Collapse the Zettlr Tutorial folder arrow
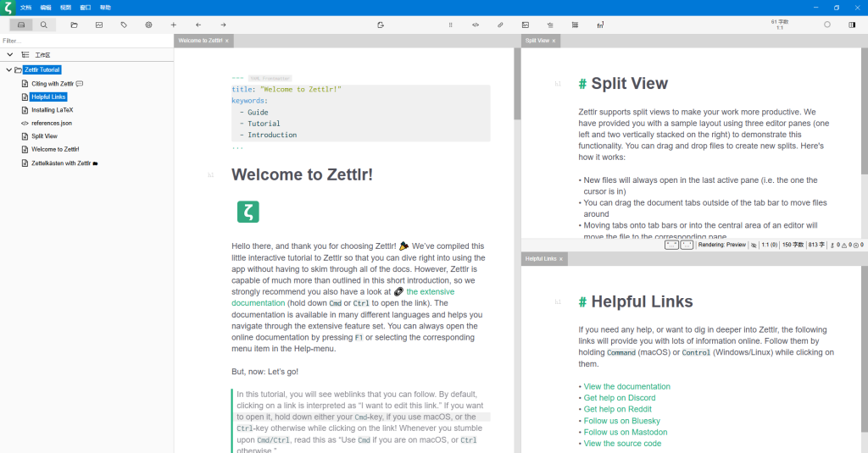This screenshot has height=453, width=868. tap(8, 69)
